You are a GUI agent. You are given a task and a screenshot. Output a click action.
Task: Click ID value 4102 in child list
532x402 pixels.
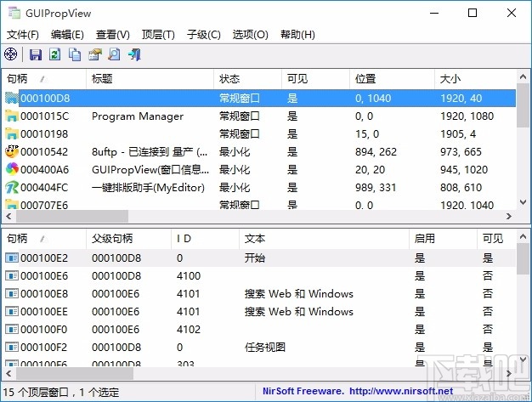click(189, 330)
